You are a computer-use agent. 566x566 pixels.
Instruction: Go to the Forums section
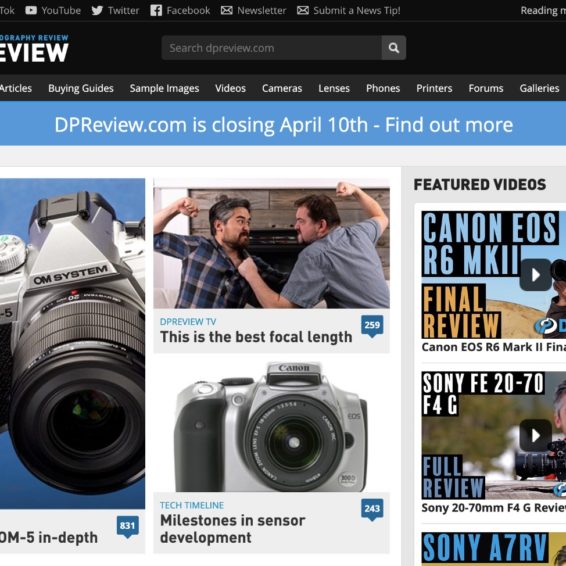click(x=486, y=88)
